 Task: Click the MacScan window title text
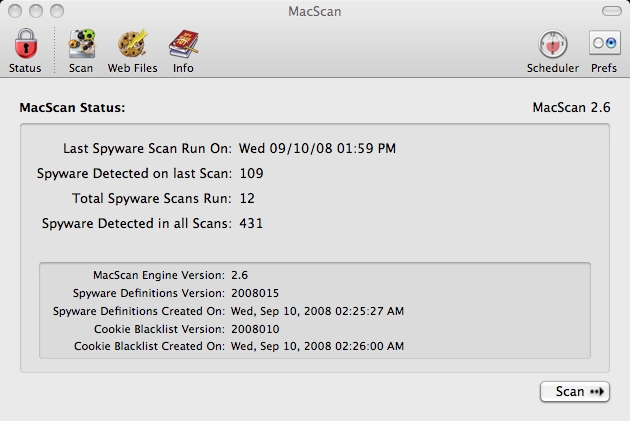(314, 11)
